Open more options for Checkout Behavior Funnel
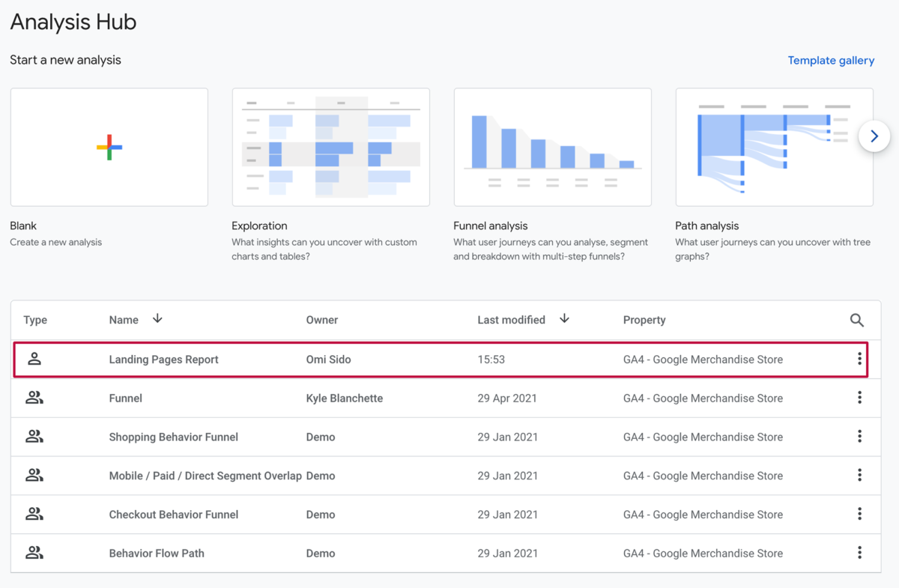Viewport: 899px width, 588px height. [859, 514]
